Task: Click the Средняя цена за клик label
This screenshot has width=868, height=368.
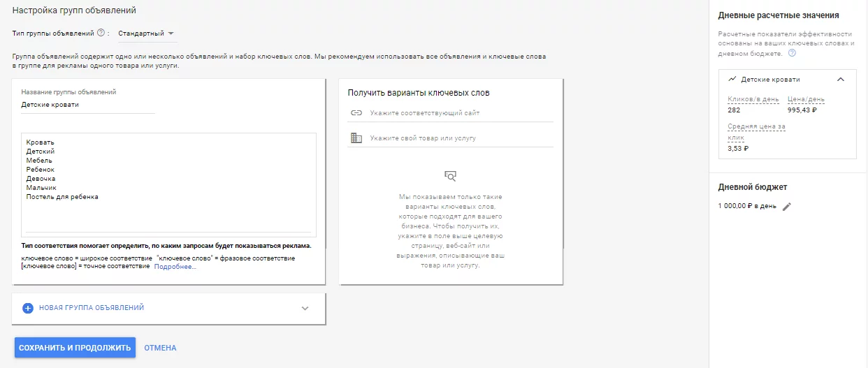Action: coord(757,132)
